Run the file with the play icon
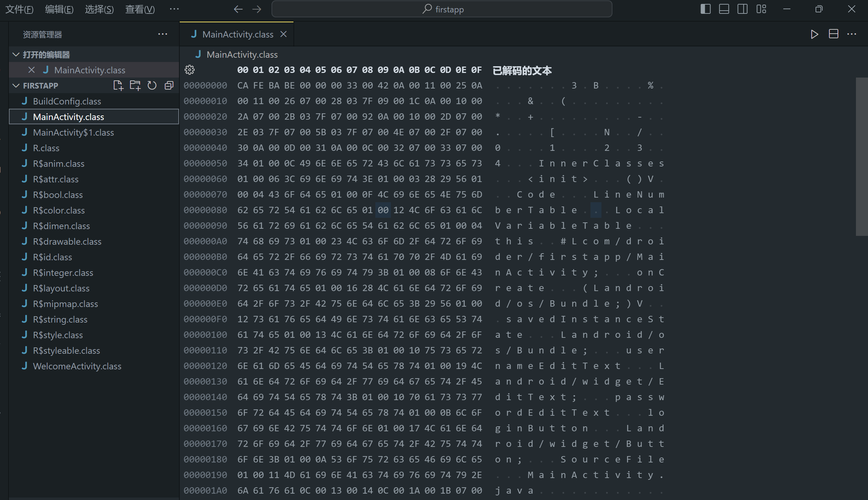The image size is (868, 500). 814,34
